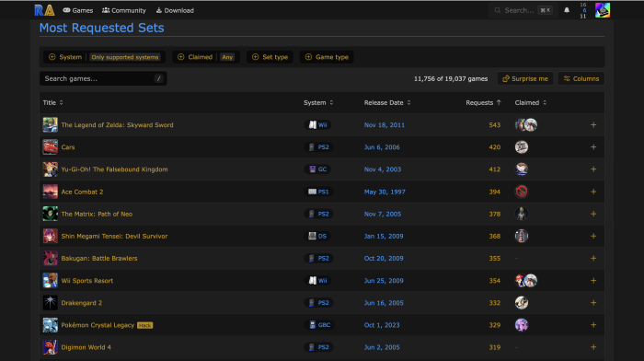Open the Game type filter

click(327, 57)
